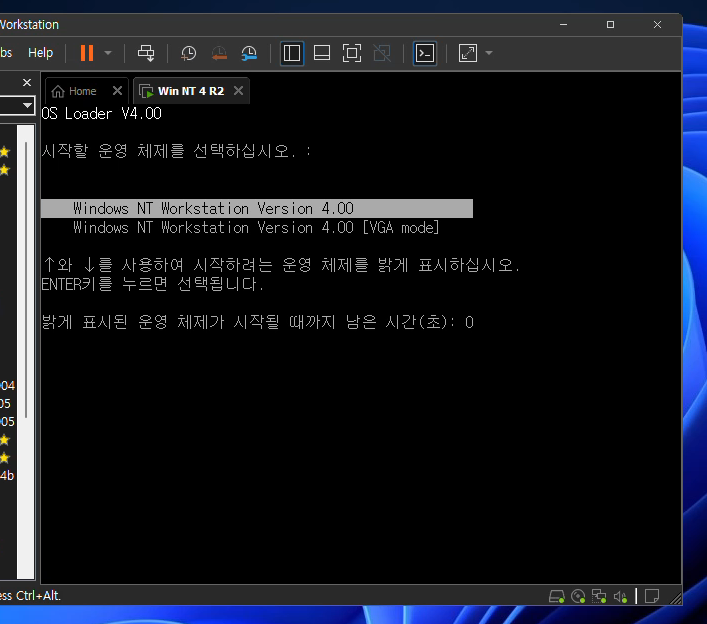Close the library side panel
The width and height of the screenshot is (707, 624).
(27, 83)
